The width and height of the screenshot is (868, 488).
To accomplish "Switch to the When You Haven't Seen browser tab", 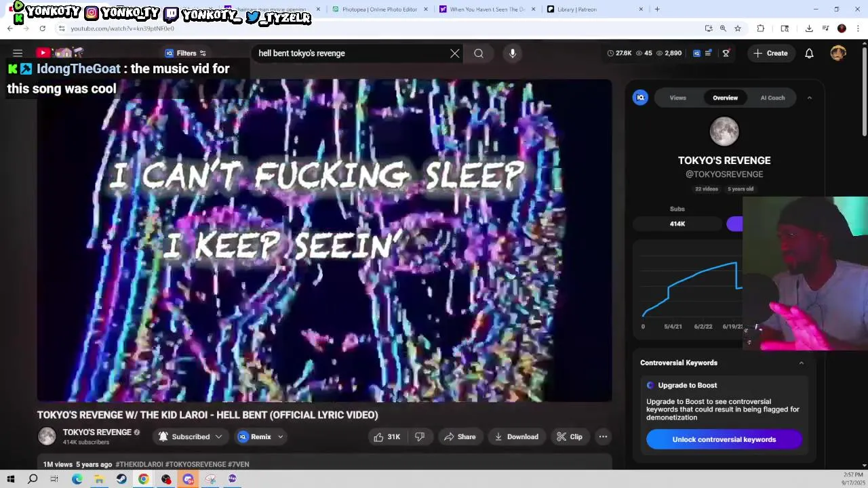I will [486, 9].
